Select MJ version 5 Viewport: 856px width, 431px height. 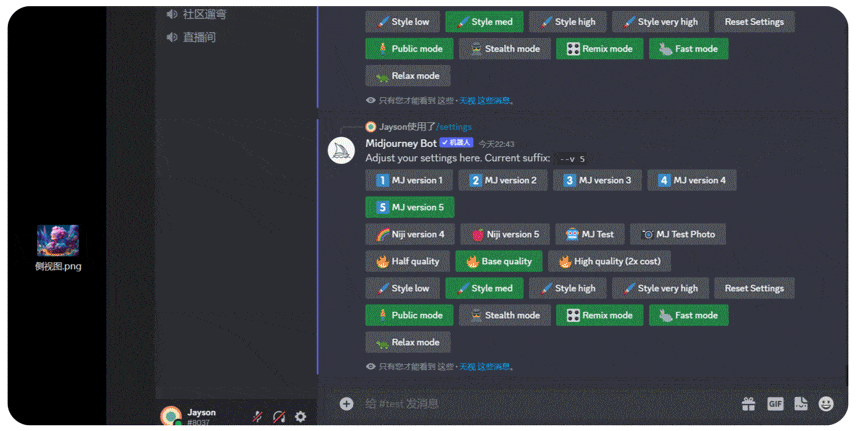click(x=409, y=208)
